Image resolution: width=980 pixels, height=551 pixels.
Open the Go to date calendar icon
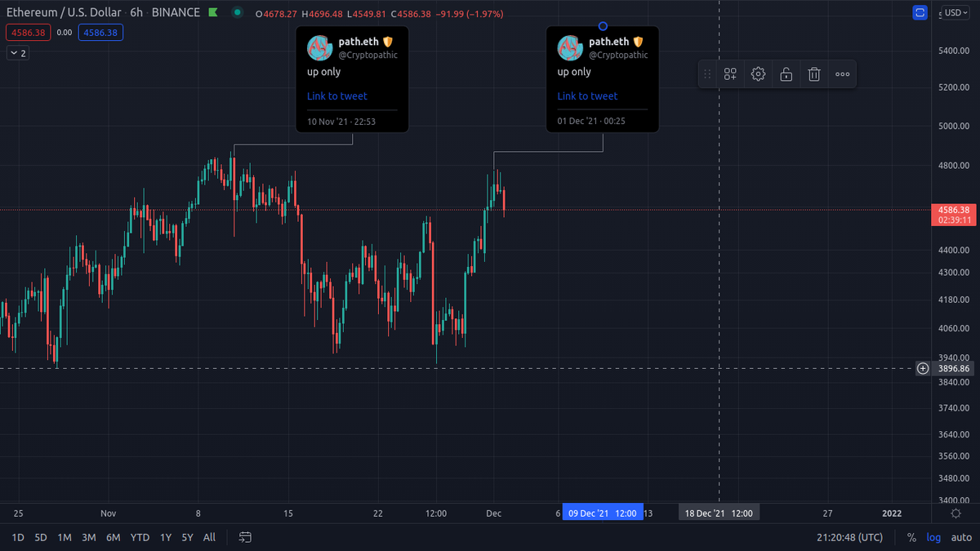point(245,537)
